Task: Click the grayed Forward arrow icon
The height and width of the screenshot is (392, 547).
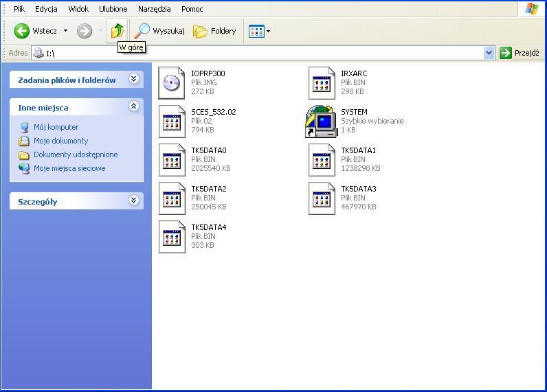Action: 85,31
